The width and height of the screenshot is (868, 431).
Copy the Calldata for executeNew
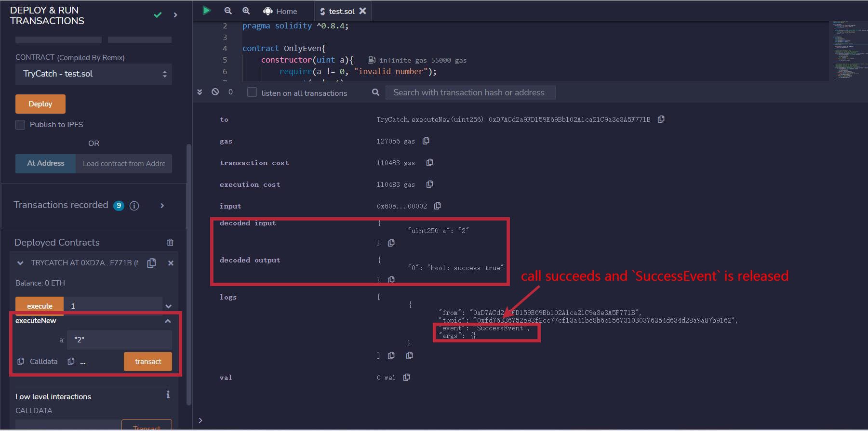(x=21, y=362)
